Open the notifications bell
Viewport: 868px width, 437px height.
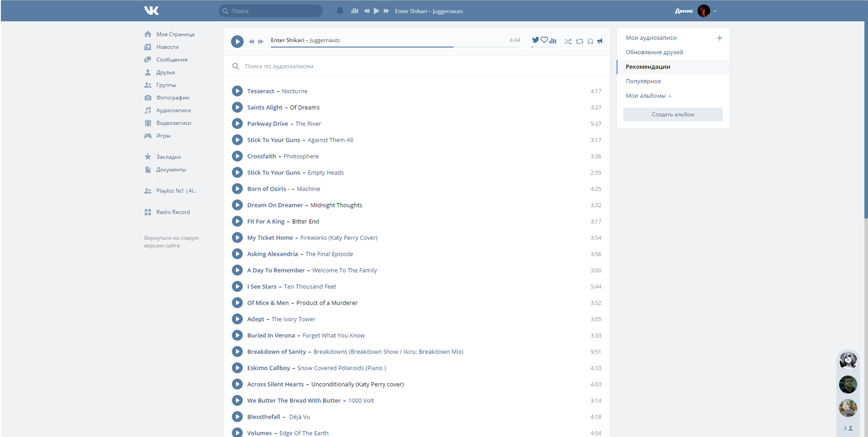(340, 11)
